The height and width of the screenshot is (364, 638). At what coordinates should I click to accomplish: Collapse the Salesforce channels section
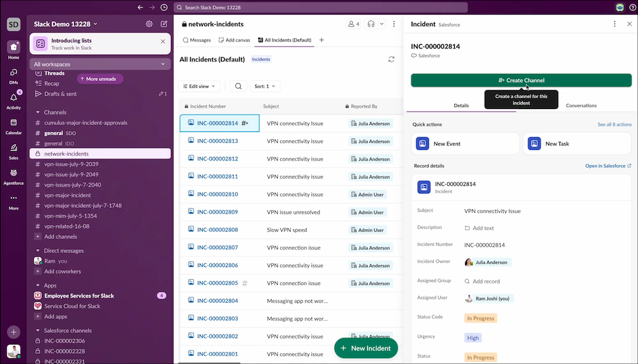pos(38,331)
